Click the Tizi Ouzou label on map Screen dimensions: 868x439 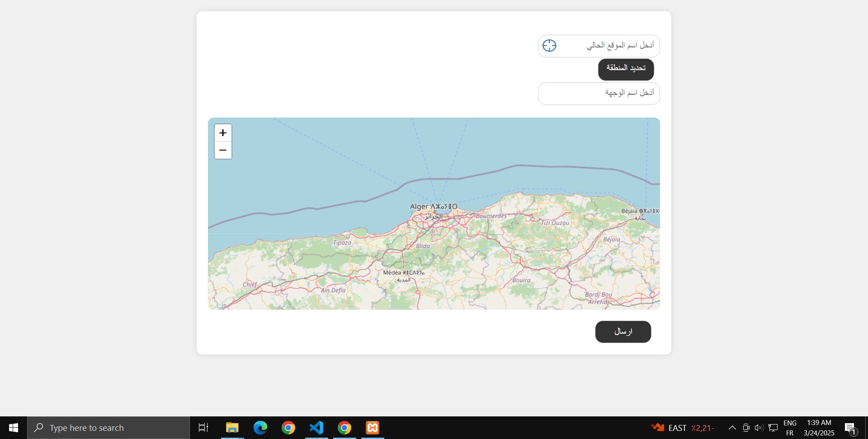coord(555,223)
